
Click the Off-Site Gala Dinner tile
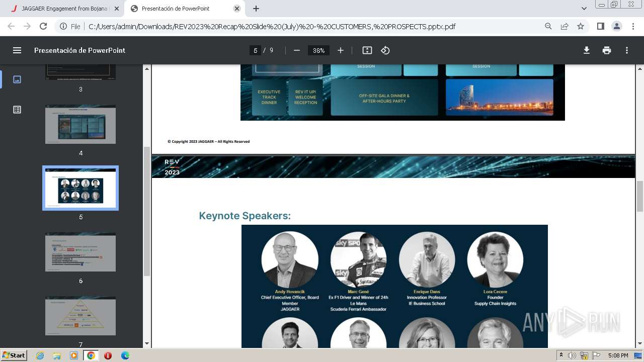click(384, 98)
